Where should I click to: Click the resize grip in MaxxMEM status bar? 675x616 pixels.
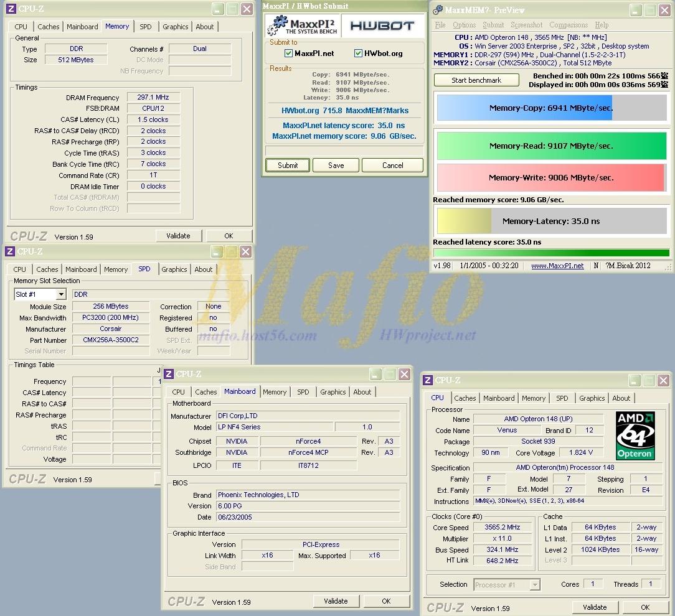[x=668, y=268]
